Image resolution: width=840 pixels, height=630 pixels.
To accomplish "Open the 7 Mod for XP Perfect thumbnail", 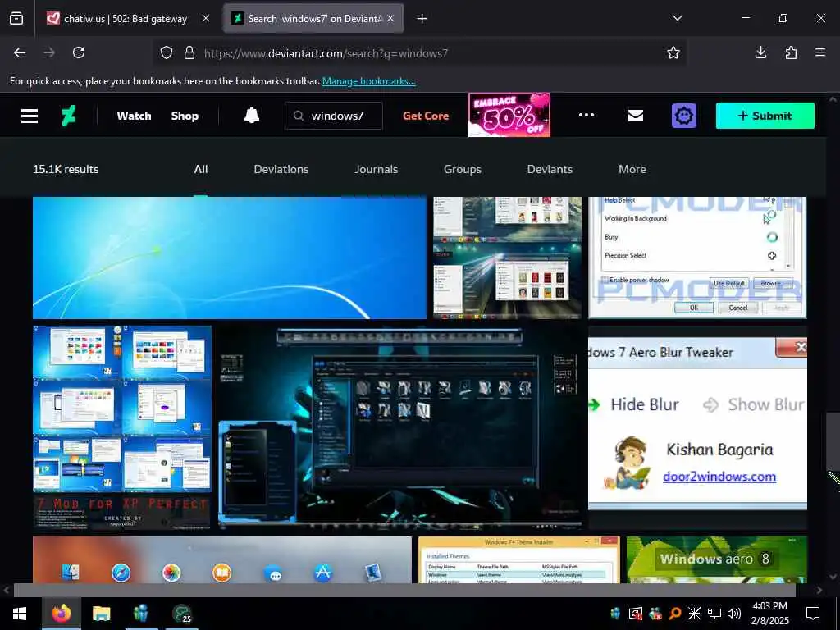I will 122,427.
